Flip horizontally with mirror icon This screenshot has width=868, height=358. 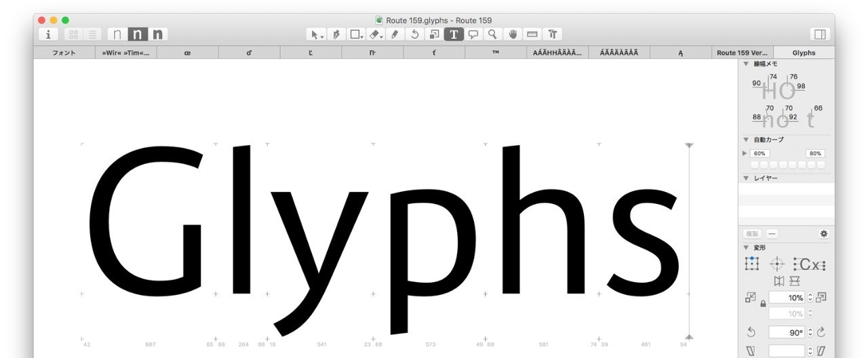pos(778,281)
